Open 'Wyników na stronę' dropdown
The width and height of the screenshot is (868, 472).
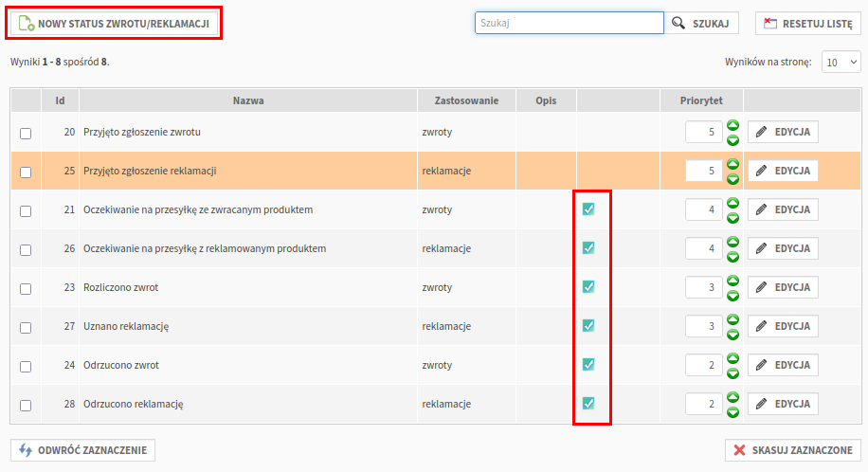pos(841,62)
